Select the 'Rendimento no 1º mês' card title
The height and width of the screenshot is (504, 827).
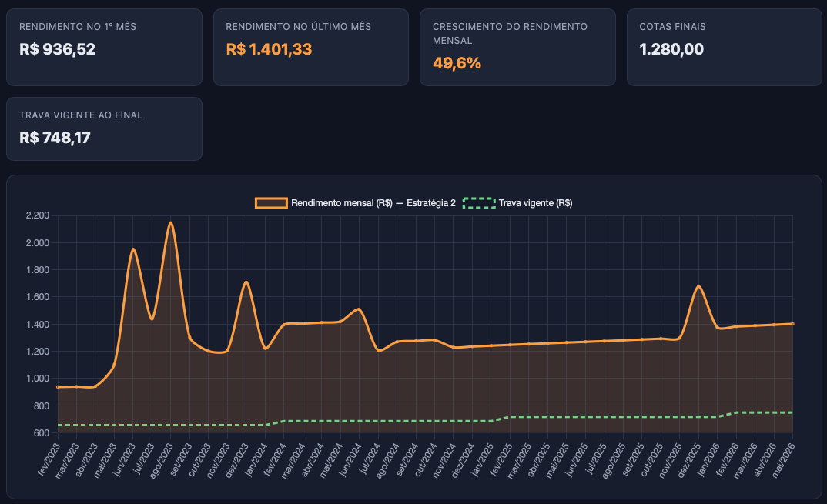78,26
